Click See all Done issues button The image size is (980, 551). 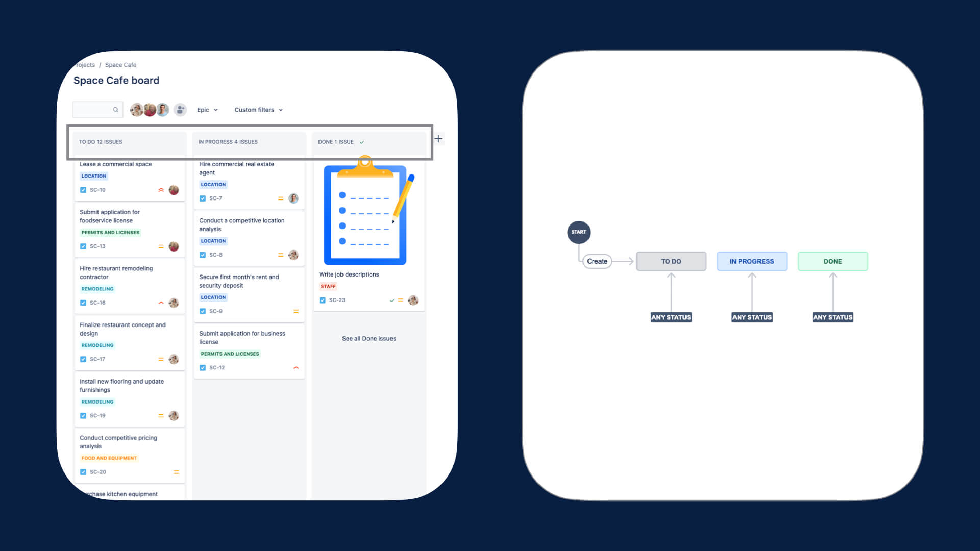click(x=369, y=338)
